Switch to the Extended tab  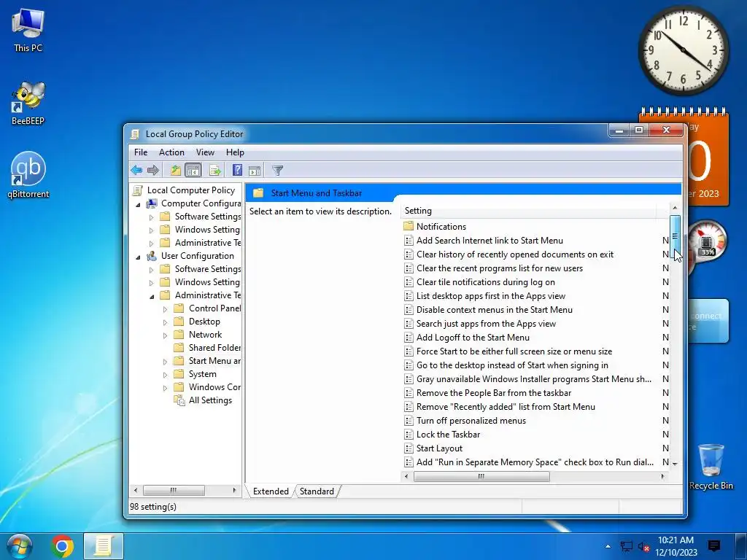pyautogui.click(x=271, y=491)
